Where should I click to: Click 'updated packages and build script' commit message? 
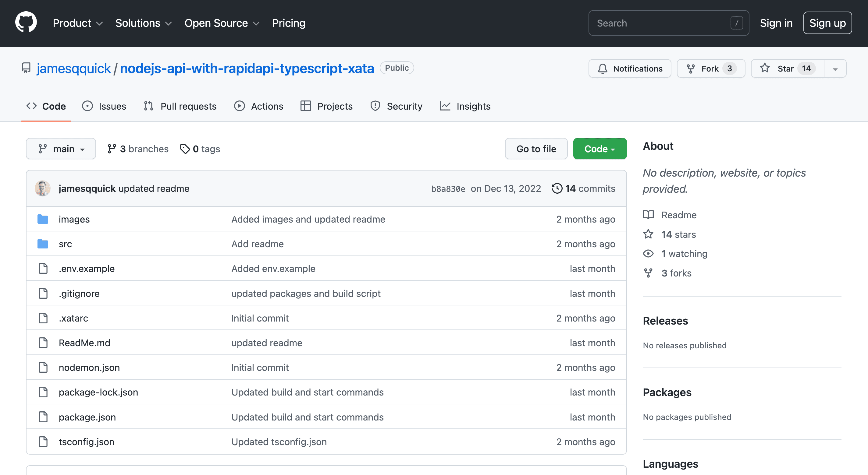point(306,293)
